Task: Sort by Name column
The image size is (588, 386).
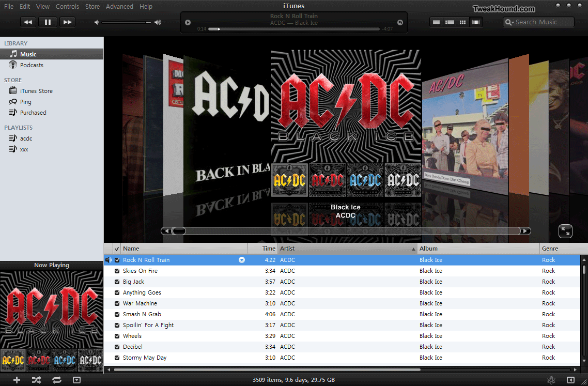Action: coord(184,249)
